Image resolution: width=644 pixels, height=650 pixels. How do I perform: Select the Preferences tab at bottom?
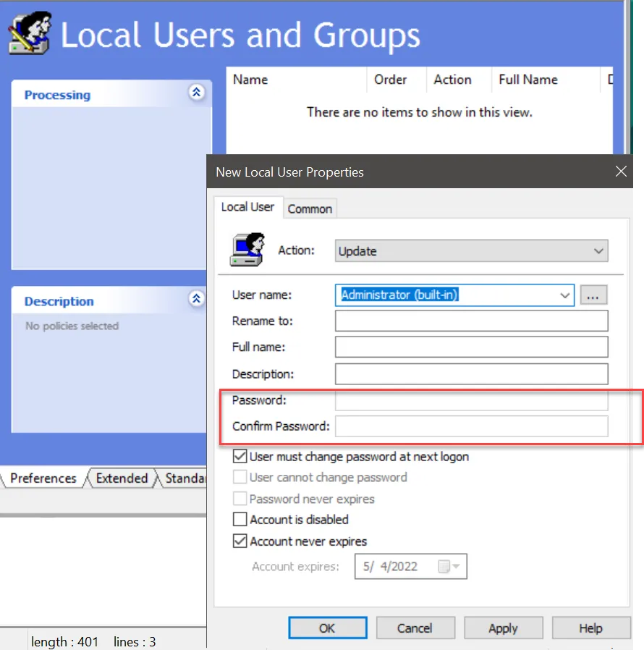click(x=43, y=478)
